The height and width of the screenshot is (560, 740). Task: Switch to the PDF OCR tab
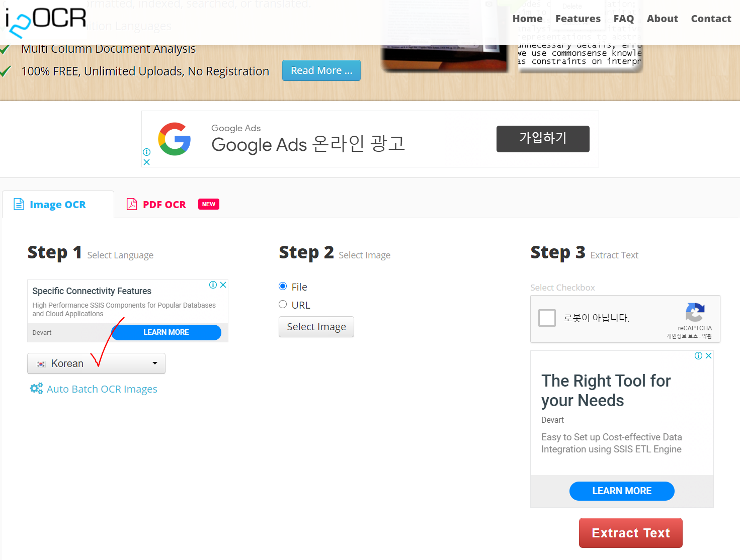[x=165, y=205]
